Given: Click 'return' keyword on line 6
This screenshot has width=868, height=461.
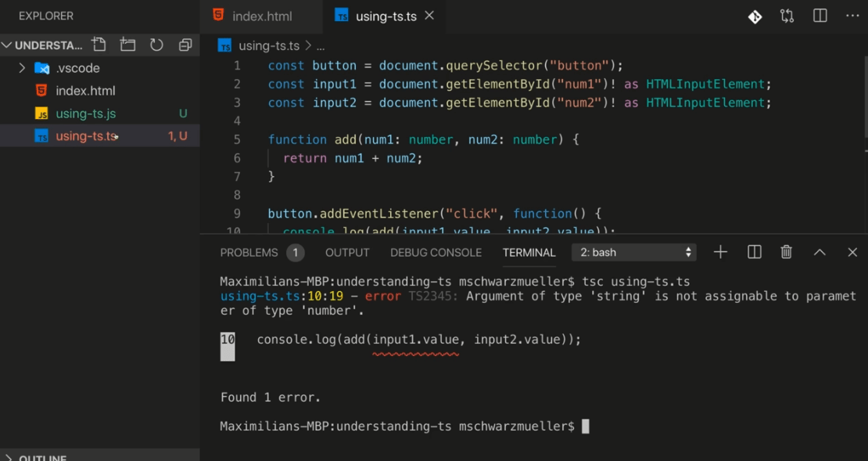Looking at the screenshot, I should 305,158.
